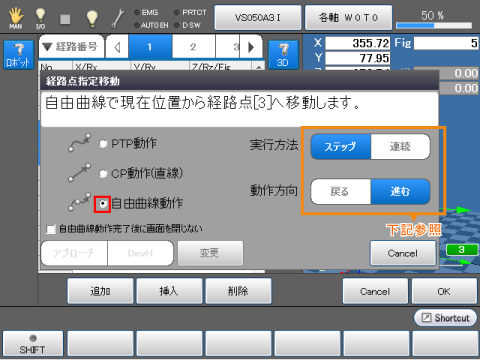The image size is (480, 360).
Task: Cancel the 経路点指定移動 dialog
Action: (x=403, y=253)
